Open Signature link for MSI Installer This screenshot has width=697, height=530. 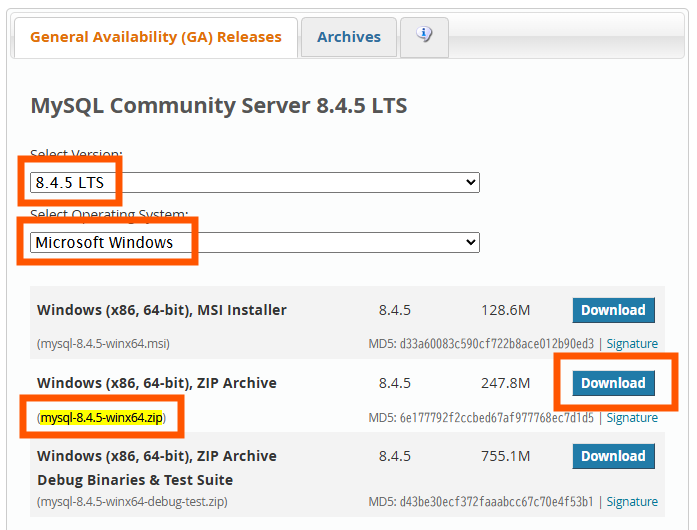tap(632, 344)
